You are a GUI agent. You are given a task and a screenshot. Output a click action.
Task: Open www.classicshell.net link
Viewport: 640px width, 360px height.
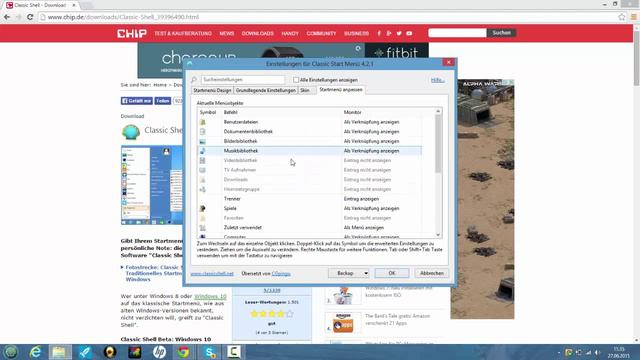[212, 273]
